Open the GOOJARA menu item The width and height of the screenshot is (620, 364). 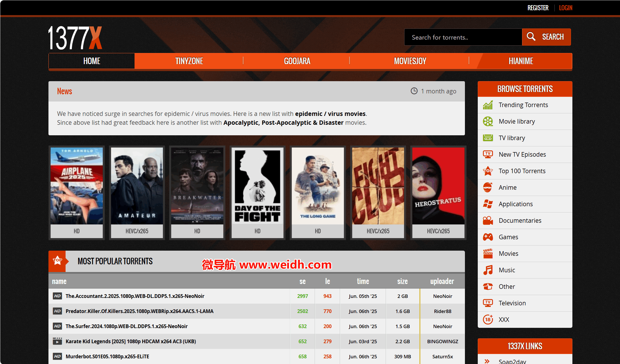pyautogui.click(x=297, y=61)
